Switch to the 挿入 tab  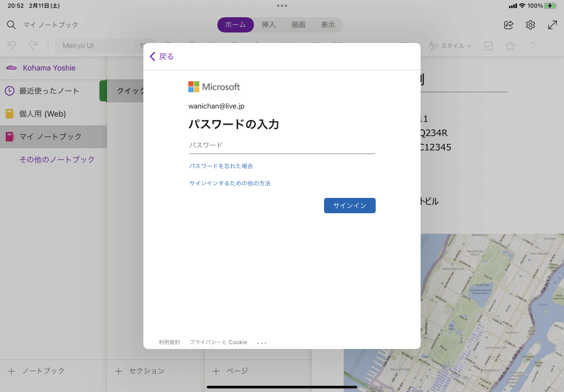(269, 24)
